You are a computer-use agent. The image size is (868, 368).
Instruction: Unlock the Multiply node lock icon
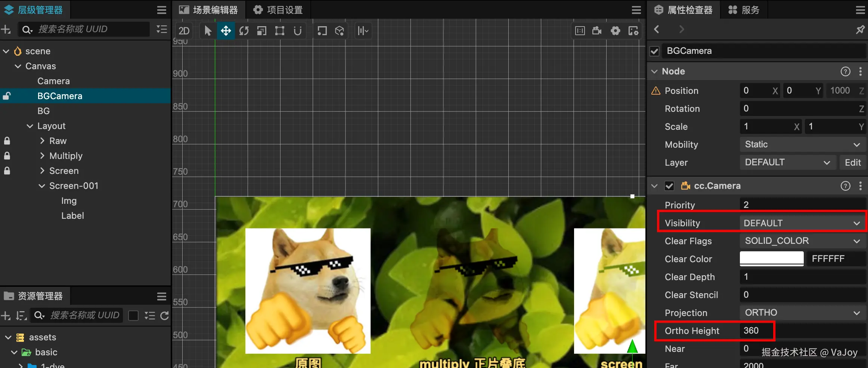[7, 156]
